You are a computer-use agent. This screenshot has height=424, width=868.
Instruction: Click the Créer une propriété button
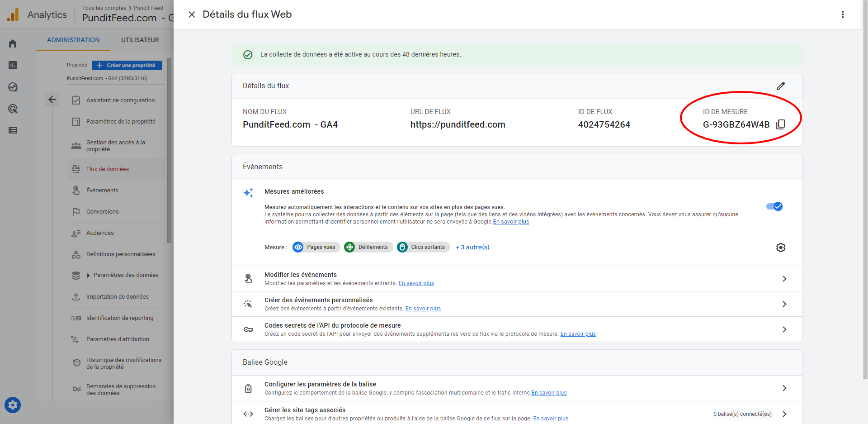tap(127, 65)
